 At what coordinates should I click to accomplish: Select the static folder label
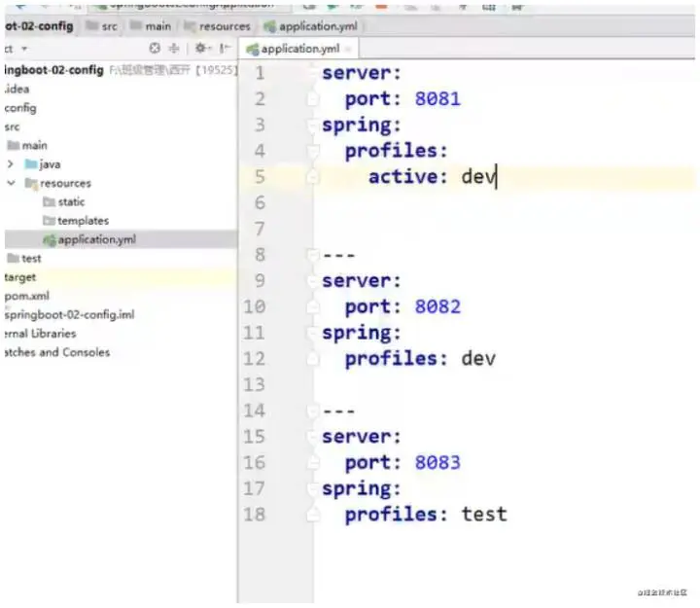(71, 202)
